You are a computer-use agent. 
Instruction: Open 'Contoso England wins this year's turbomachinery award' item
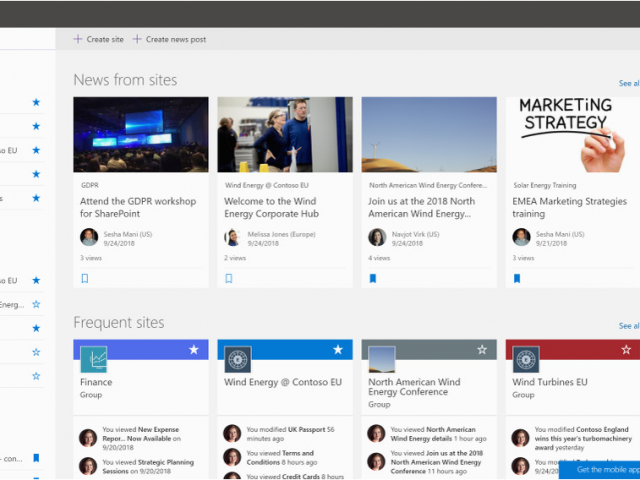tap(583, 438)
